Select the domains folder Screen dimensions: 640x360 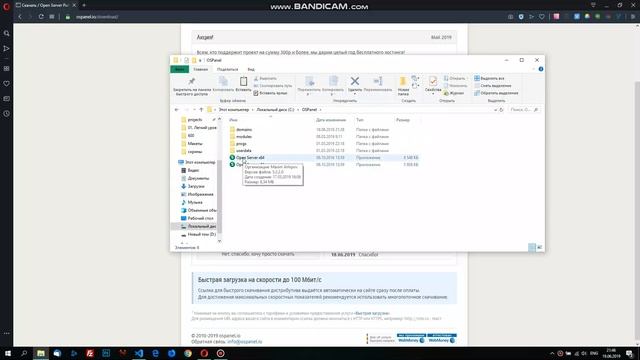(244, 130)
